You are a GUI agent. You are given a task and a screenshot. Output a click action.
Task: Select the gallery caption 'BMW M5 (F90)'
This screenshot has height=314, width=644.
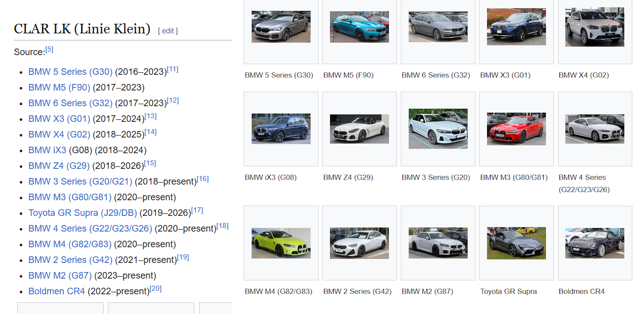[348, 75]
